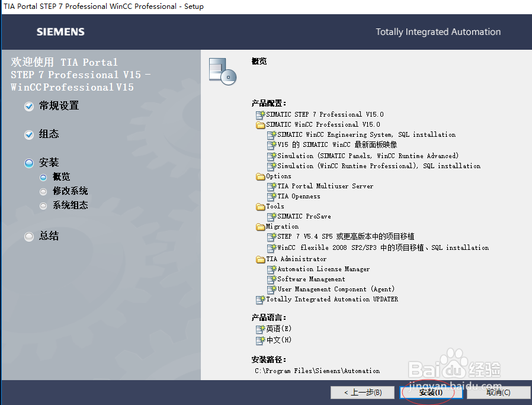This screenshot has height=405, width=532.
Task: Click the Tools folder label
Action: click(275, 206)
